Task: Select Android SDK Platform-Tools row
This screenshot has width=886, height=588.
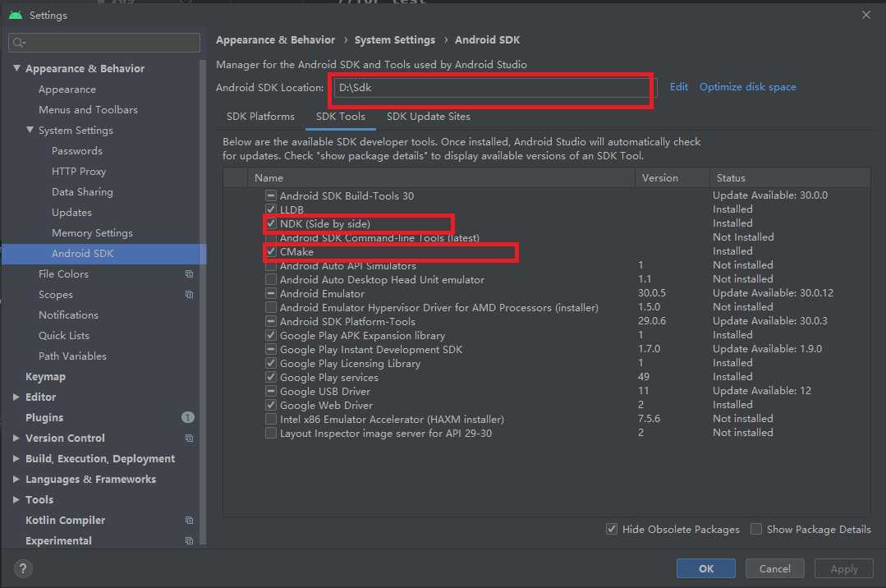Action: pos(546,321)
